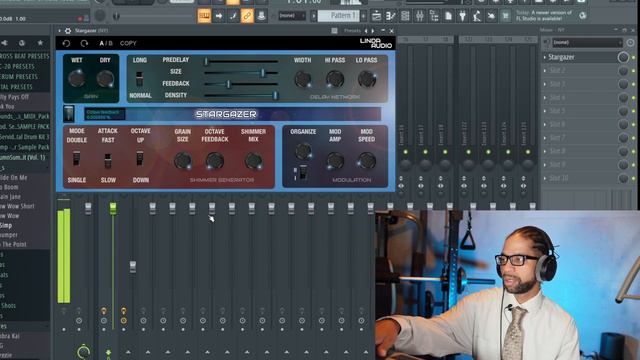
Task: Toggle the ATTACK fast/slow switch
Action: tap(108, 160)
